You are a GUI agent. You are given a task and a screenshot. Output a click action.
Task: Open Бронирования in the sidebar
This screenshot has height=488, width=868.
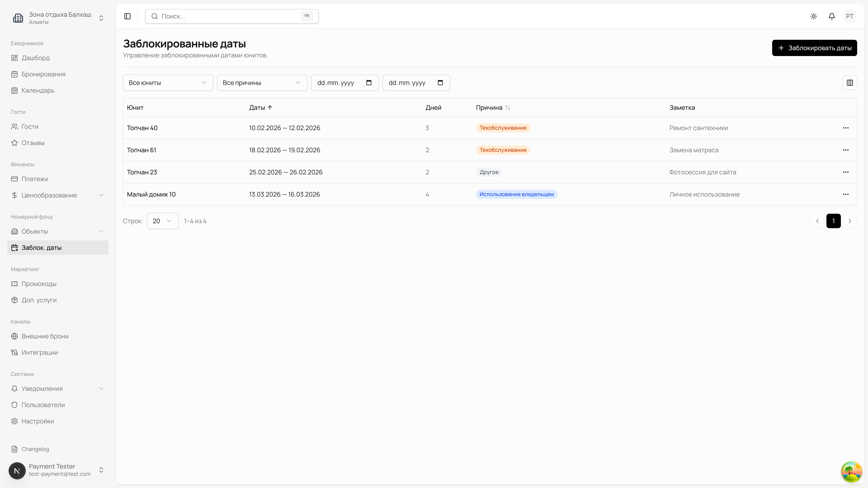[x=43, y=74]
